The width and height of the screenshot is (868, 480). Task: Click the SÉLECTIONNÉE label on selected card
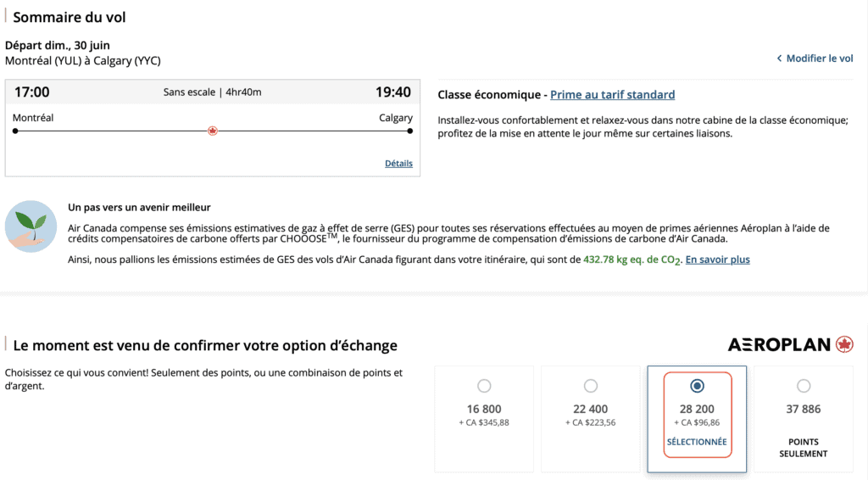pyautogui.click(x=697, y=442)
